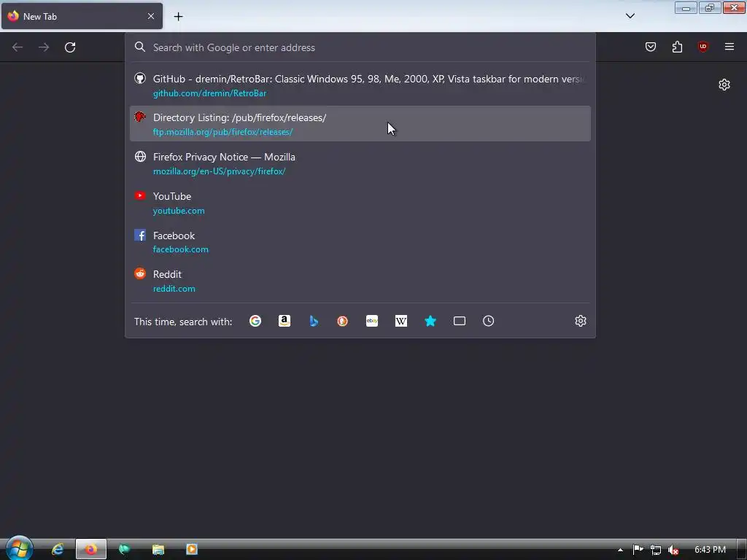This screenshot has height=560, width=747.
Task: Search within Bookmarks star icon
Action: tap(430, 321)
